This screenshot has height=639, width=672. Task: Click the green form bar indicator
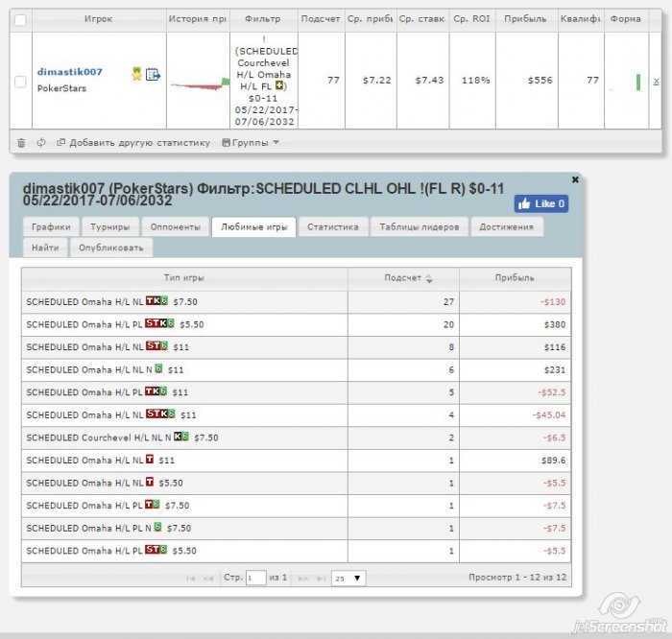[638, 83]
